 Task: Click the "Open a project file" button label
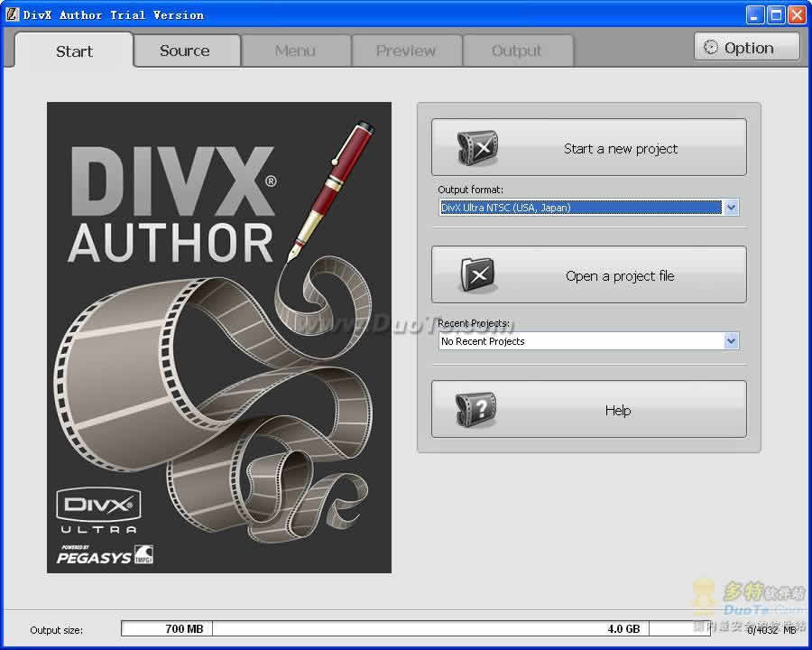pos(620,275)
